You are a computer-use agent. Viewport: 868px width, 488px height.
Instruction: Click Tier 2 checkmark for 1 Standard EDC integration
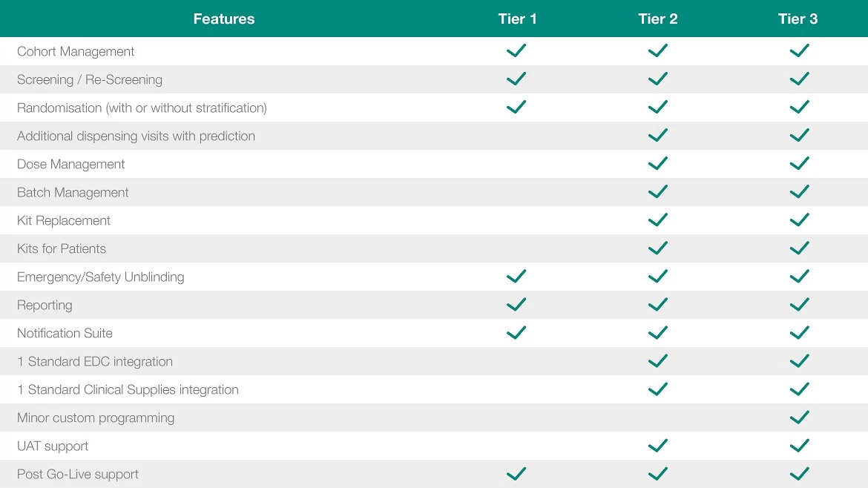click(657, 361)
